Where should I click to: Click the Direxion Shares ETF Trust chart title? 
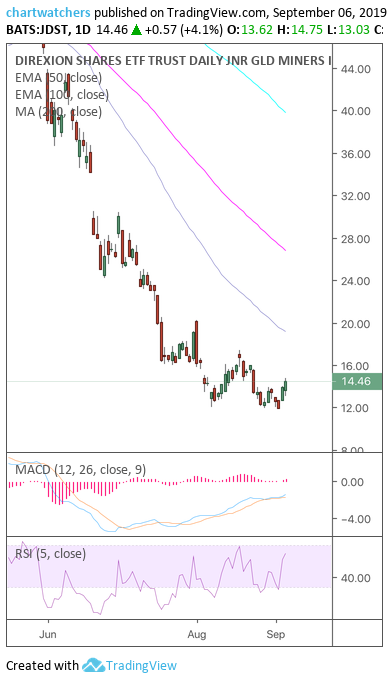click(173, 61)
